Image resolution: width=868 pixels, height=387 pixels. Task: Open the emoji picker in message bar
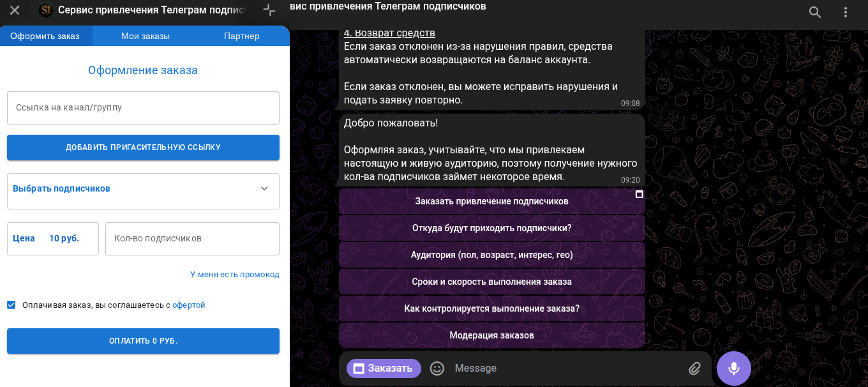(x=437, y=368)
